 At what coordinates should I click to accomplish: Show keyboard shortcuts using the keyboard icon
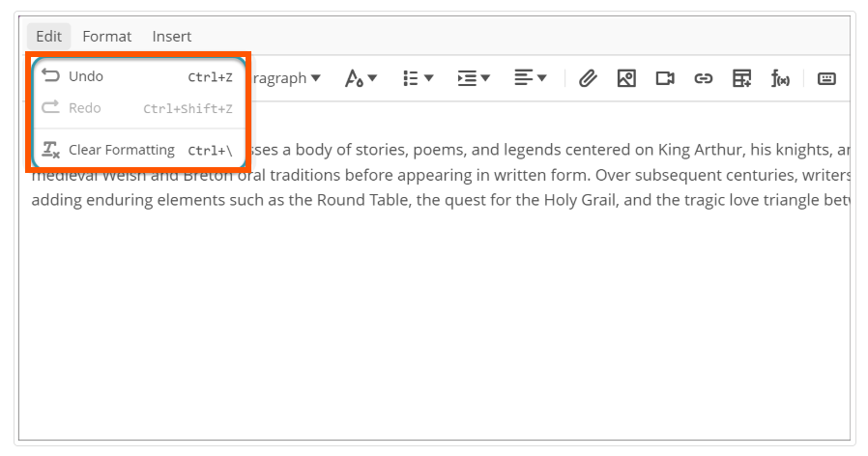pos(826,78)
